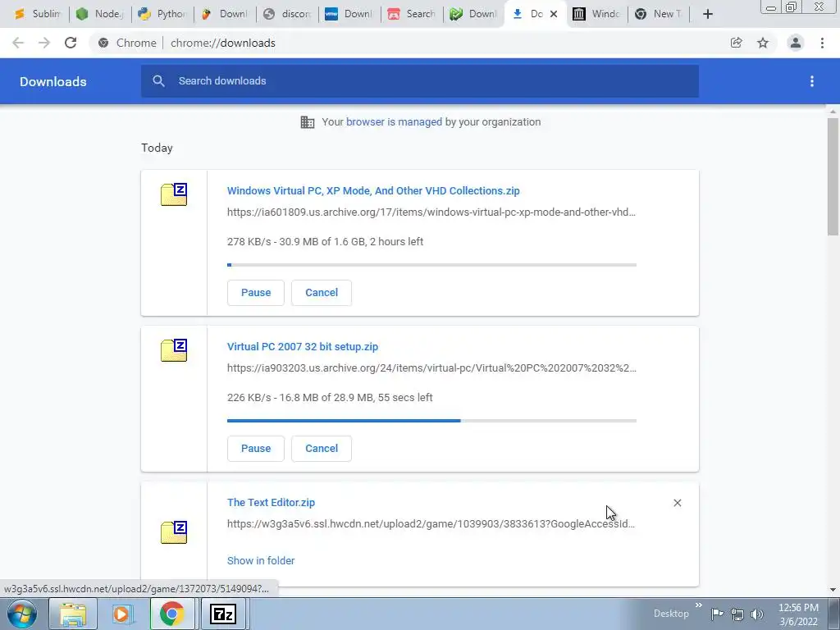Open the Downloads page more actions menu
This screenshot has width=840, height=630.
point(812,81)
